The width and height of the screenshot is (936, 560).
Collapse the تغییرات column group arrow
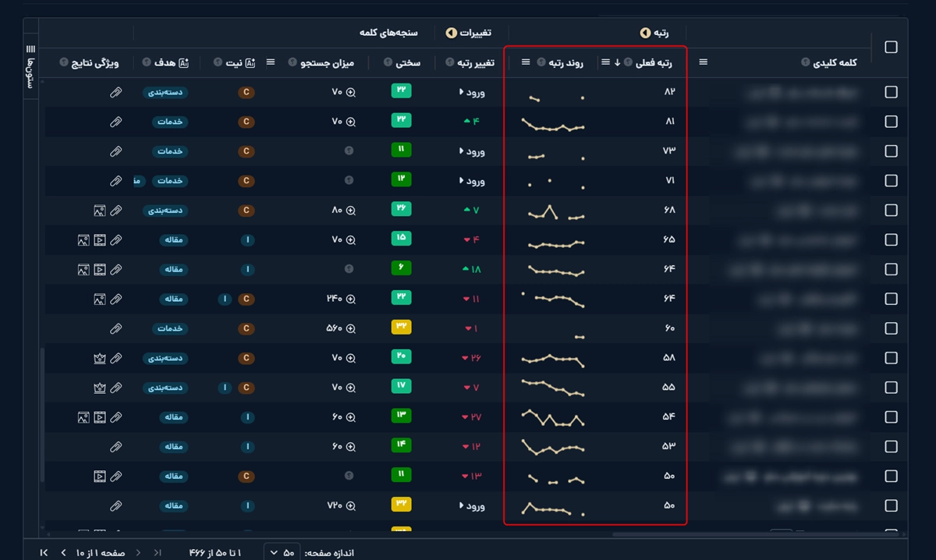pos(451,33)
